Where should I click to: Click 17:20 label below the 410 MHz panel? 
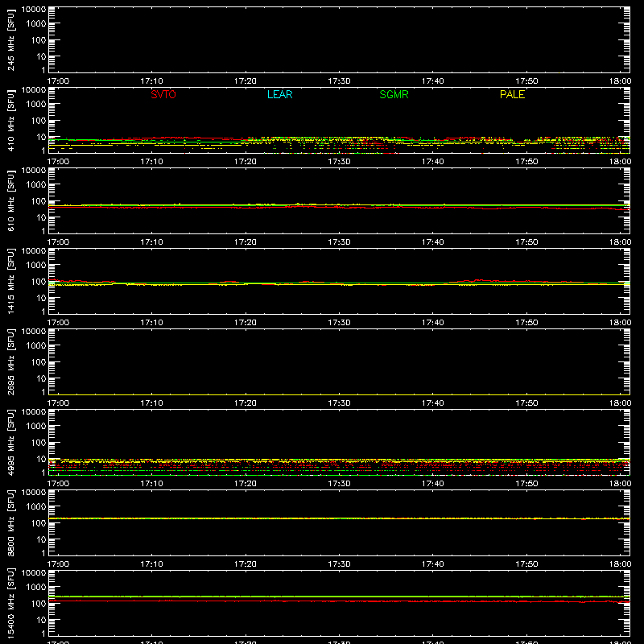(246, 162)
